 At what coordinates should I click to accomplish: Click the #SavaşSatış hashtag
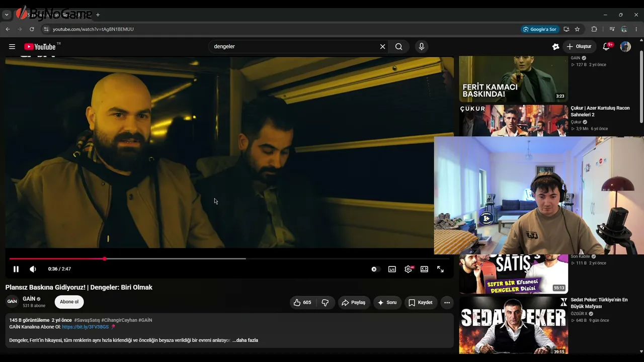pos(87,320)
